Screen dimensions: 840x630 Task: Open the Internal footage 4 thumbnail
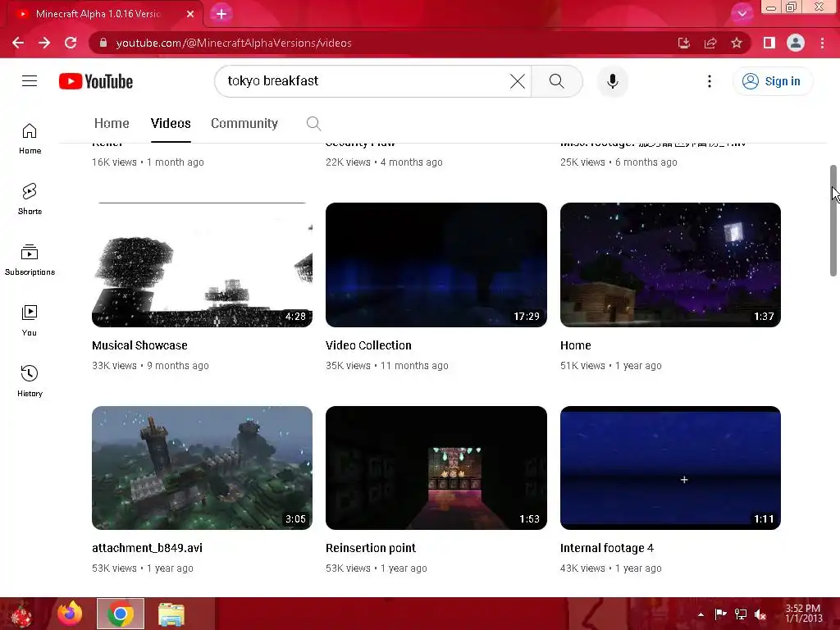point(670,468)
